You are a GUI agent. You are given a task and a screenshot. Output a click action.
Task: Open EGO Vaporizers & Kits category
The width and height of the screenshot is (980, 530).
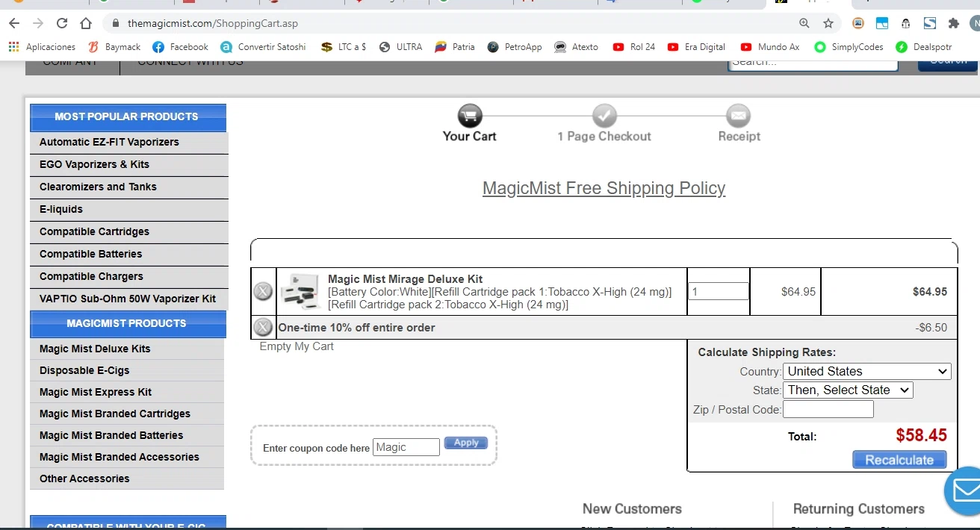[128, 164]
